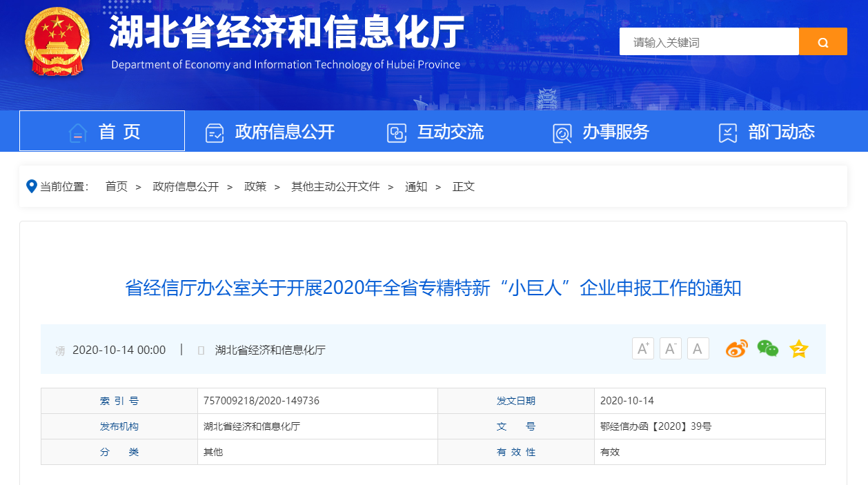Click 政策 in the breadcrumb trail

[x=255, y=186]
